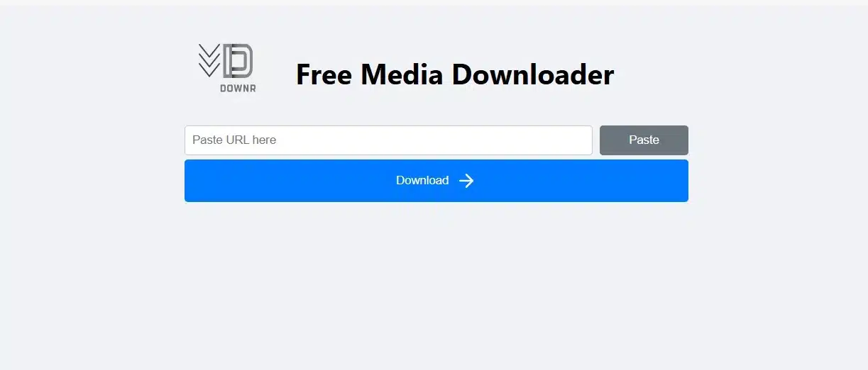868x370 pixels.
Task: Click the Paste button
Action: pyautogui.click(x=644, y=140)
